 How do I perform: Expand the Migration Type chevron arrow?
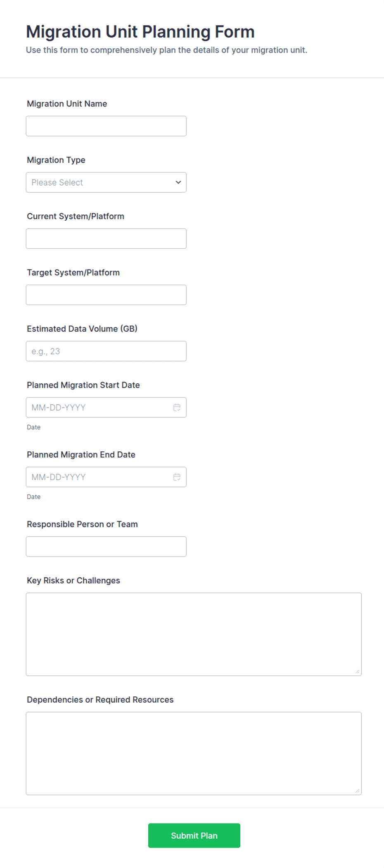(178, 182)
